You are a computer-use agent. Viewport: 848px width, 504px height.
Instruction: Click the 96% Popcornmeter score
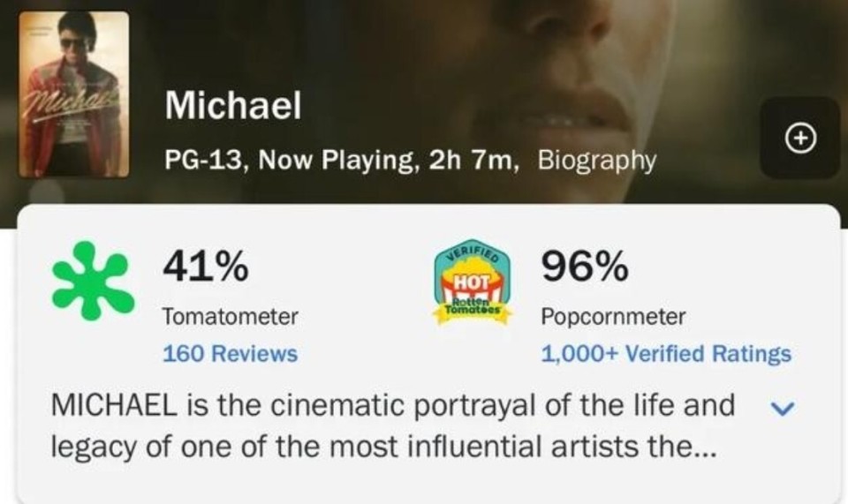click(x=585, y=266)
